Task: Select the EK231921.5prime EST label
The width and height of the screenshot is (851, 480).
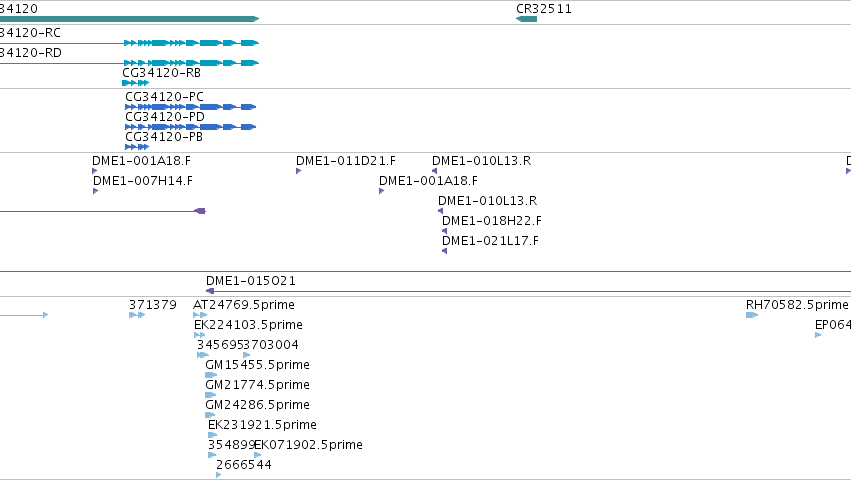Action: [263, 425]
